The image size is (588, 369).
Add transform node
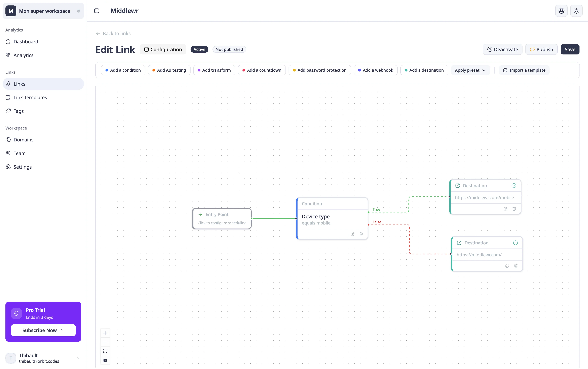pyautogui.click(x=214, y=70)
